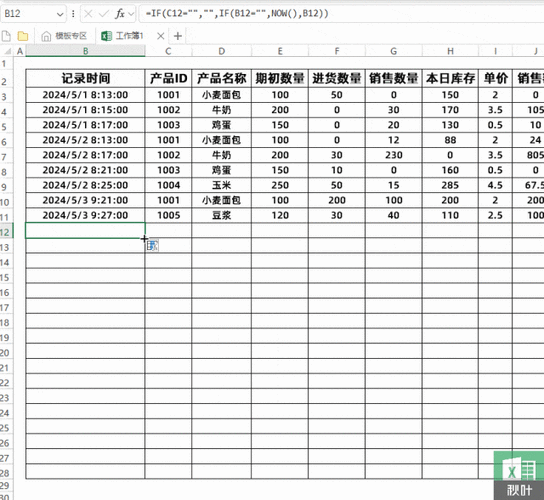Select product ID cell 1005
This screenshot has height=500, width=544.
click(168, 215)
